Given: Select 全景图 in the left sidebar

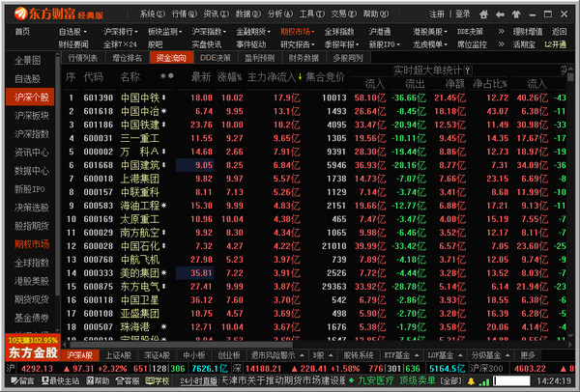Looking at the screenshot, I should click(x=28, y=60).
